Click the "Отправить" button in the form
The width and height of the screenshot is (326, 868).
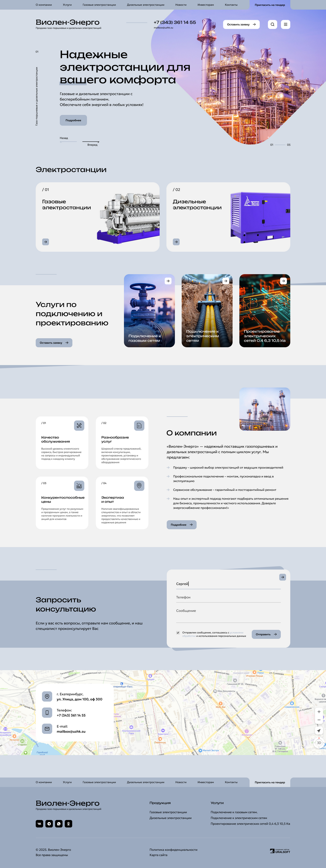coord(266,634)
